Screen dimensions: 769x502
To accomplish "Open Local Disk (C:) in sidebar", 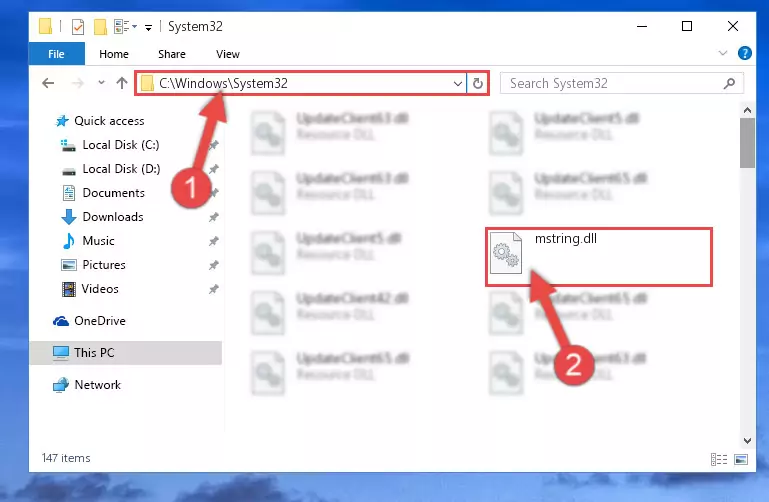I will [x=121, y=145].
